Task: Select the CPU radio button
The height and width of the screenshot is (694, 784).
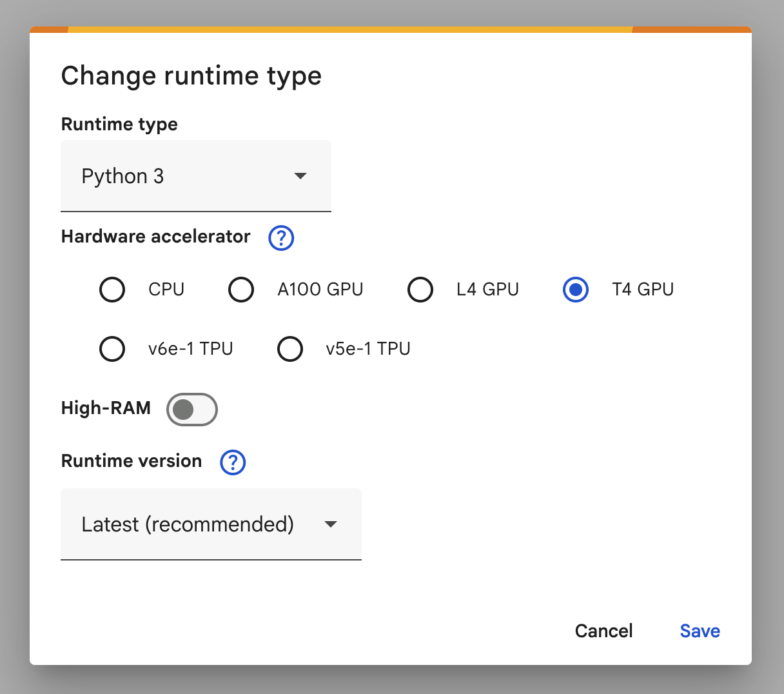Action: [112, 290]
